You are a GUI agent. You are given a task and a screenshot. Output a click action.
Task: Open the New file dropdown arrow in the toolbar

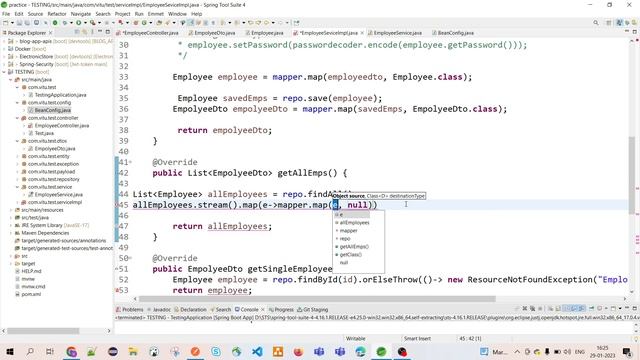click(x=12, y=23)
